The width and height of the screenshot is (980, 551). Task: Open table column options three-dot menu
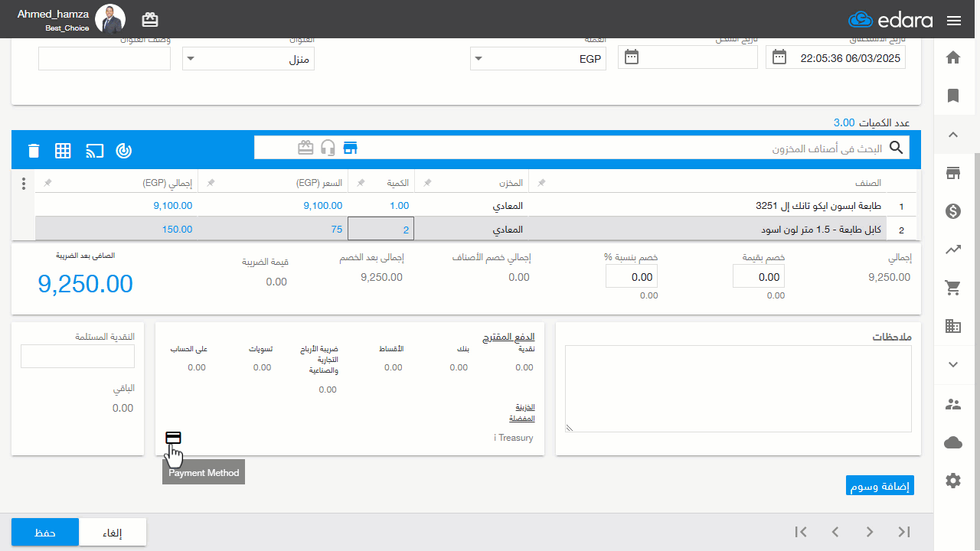[x=24, y=184]
